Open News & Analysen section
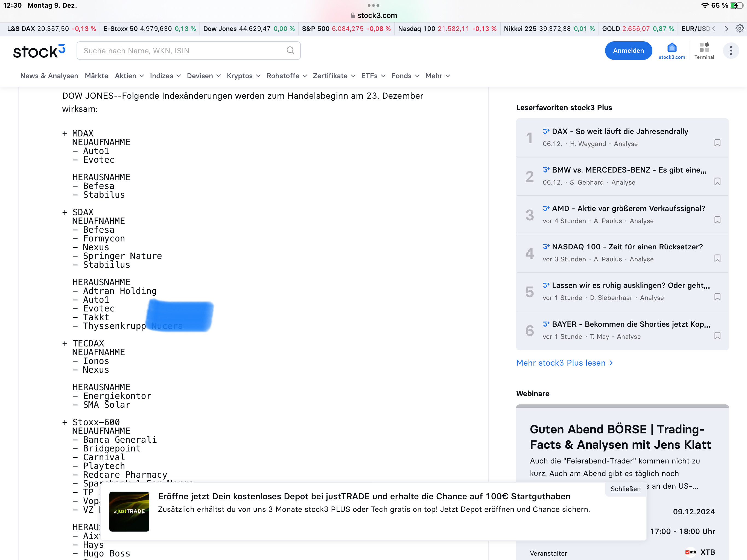The width and height of the screenshot is (747, 560). pos(49,76)
